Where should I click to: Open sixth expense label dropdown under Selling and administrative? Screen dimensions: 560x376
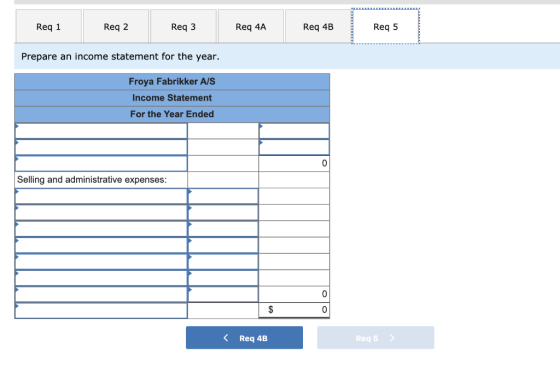101,278
